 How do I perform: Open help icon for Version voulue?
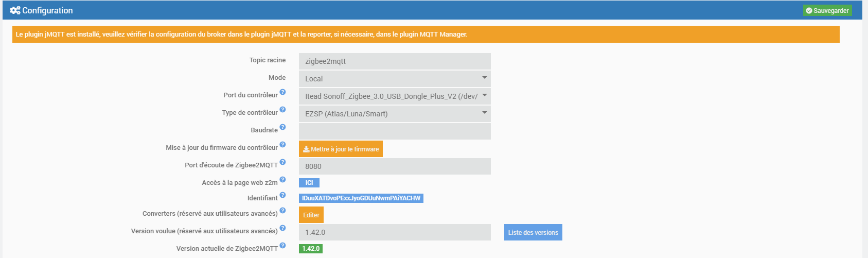pyautogui.click(x=282, y=228)
